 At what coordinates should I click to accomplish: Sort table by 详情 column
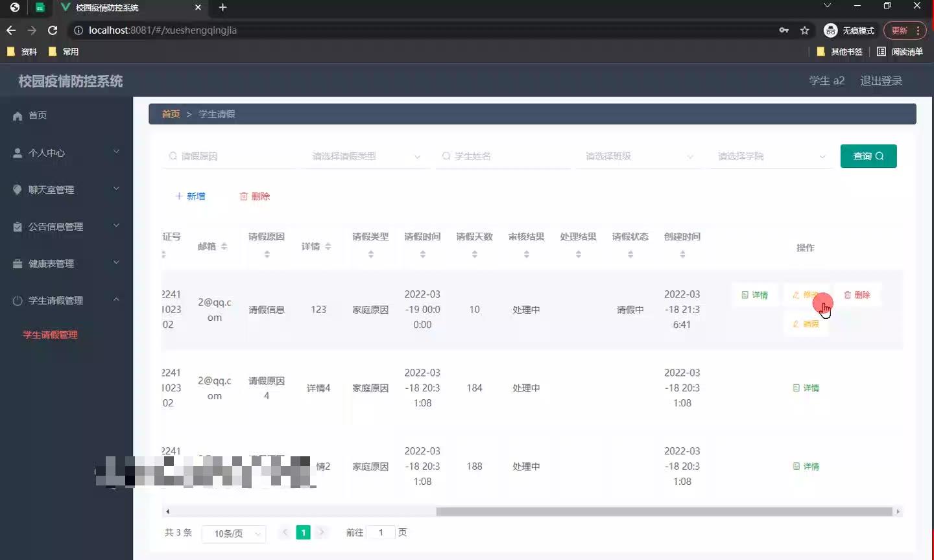coord(328,246)
